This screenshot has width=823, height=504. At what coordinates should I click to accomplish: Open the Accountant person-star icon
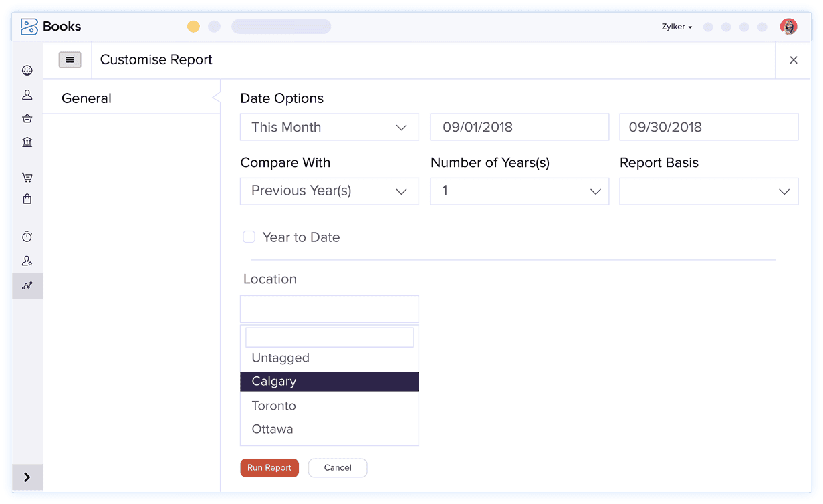click(27, 261)
